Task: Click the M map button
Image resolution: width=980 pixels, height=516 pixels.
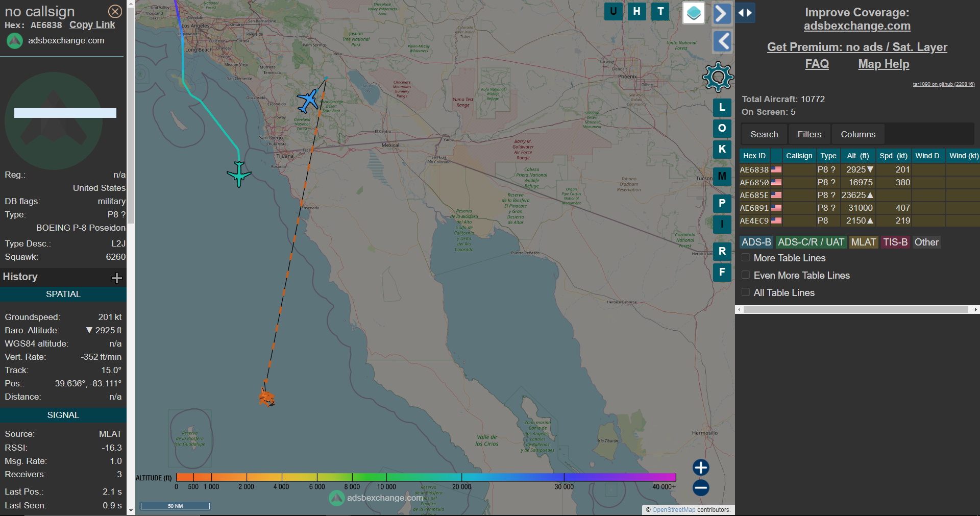Action: 722,176
